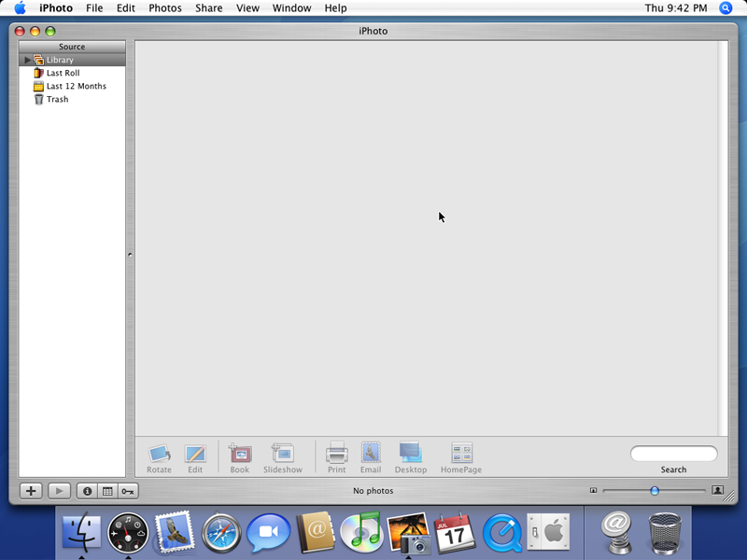Screen dimensions: 747x560
Task: Toggle the photo info panel button
Action: click(x=87, y=491)
